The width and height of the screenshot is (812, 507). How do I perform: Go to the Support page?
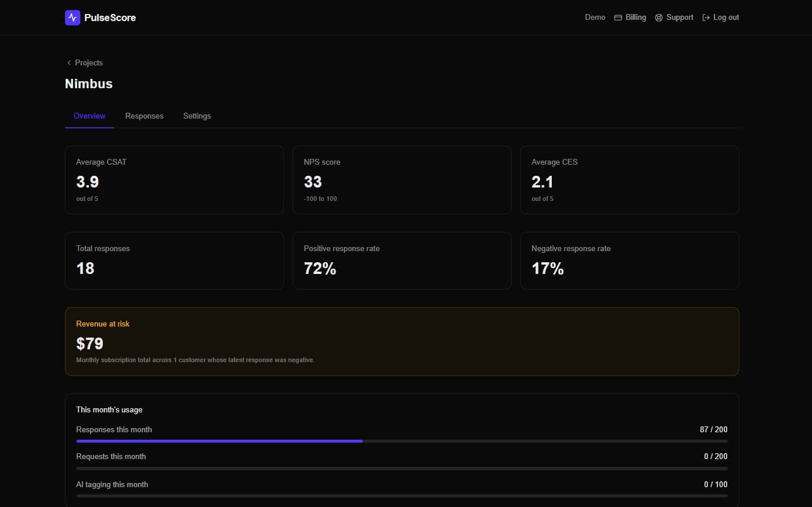coord(674,18)
